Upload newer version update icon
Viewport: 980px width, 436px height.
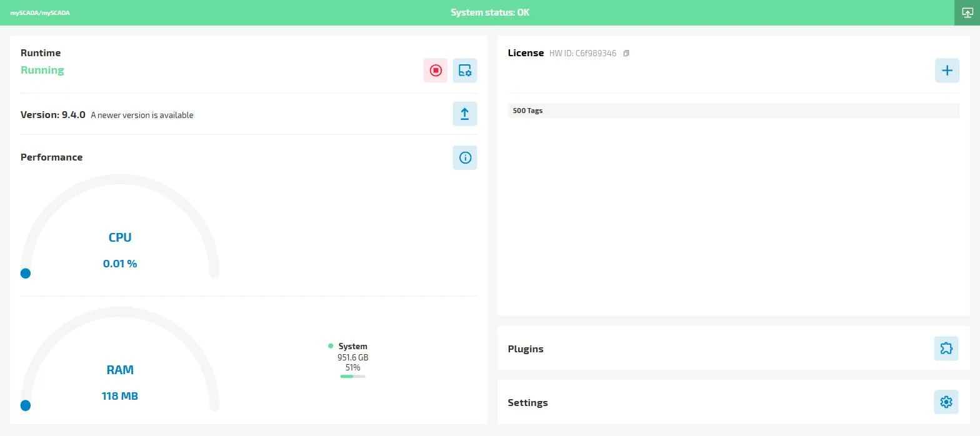(465, 114)
